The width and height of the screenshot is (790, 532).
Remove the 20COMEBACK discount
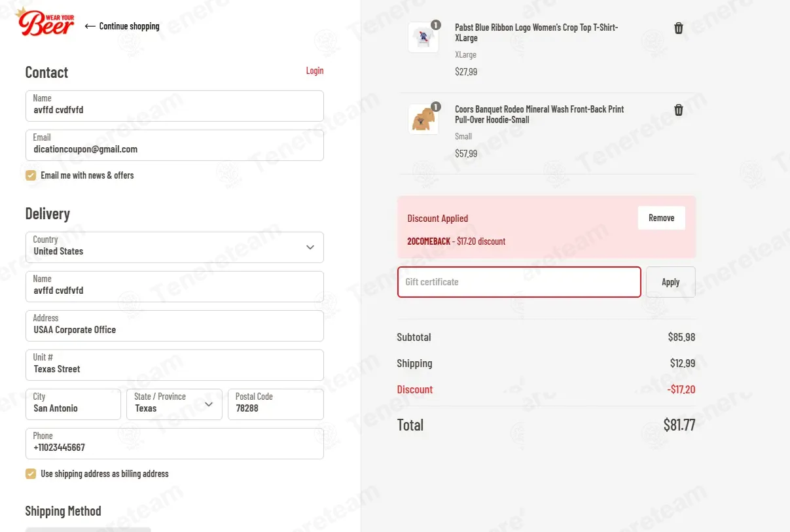(x=661, y=218)
